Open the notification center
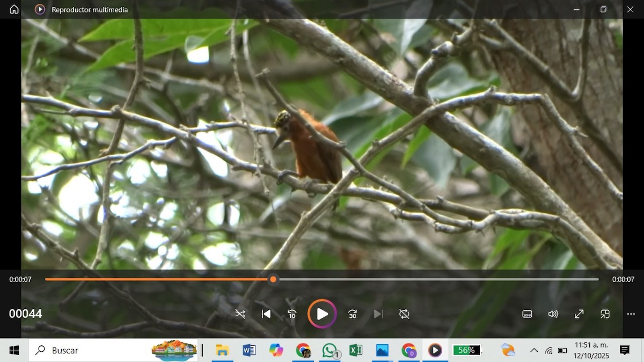The height and width of the screenshot is (362, 644). coord(625,350)
